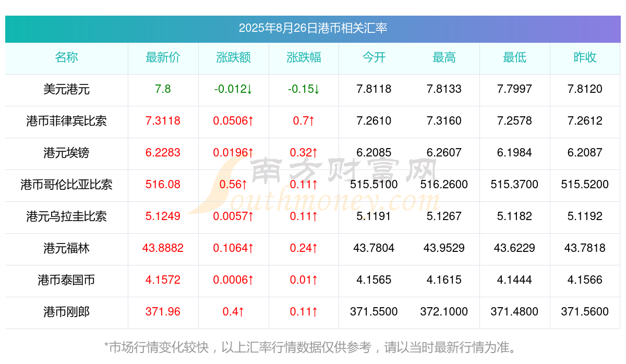The image size is (626, 364).
Task: Click the percent change 0.24↑
Action: point(304,248)
